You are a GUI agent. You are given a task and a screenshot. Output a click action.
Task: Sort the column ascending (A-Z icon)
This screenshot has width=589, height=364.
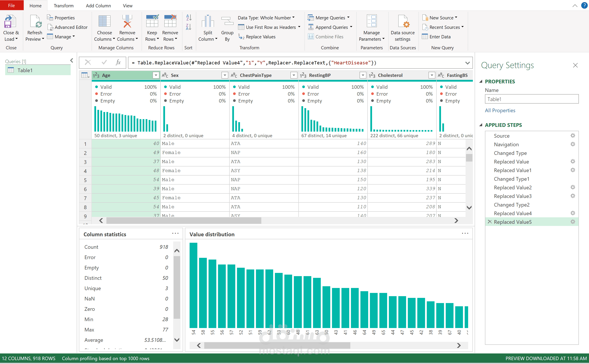[x=189, y=18]
